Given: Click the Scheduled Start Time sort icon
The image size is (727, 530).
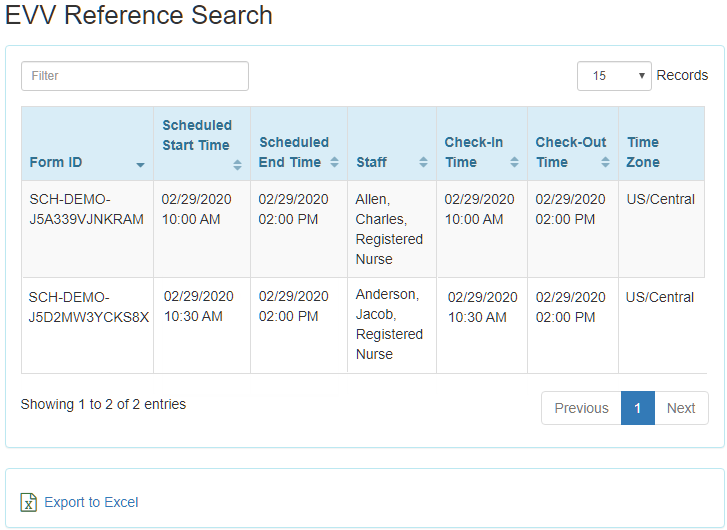Looking at the screenshot, I should [237, 165].
